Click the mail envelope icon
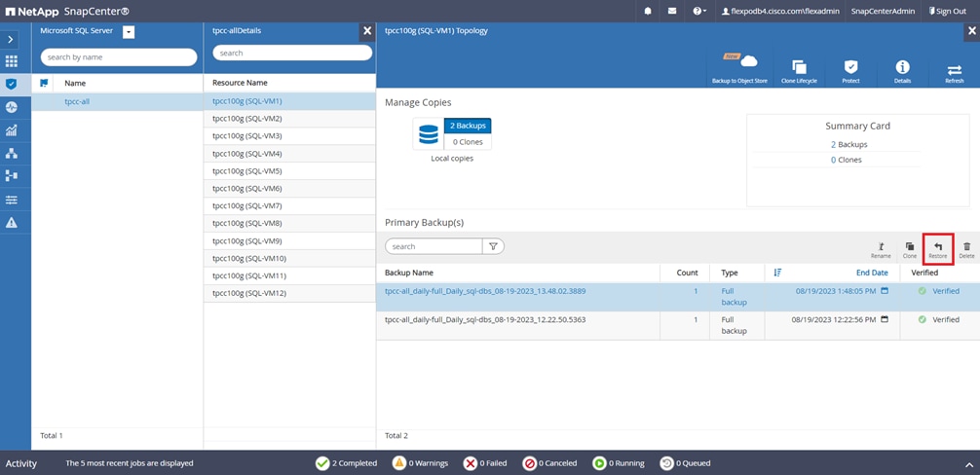Screen dimensions: 980x475 [x=672, y=12]
